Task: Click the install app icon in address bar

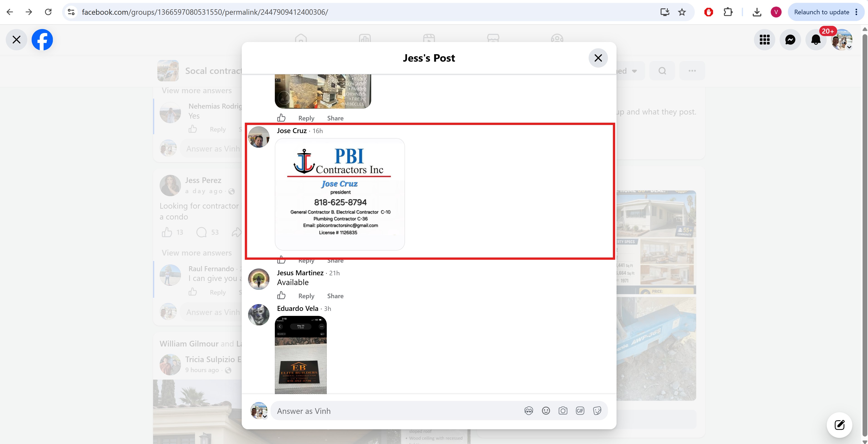Action: [x=664, y=12]
